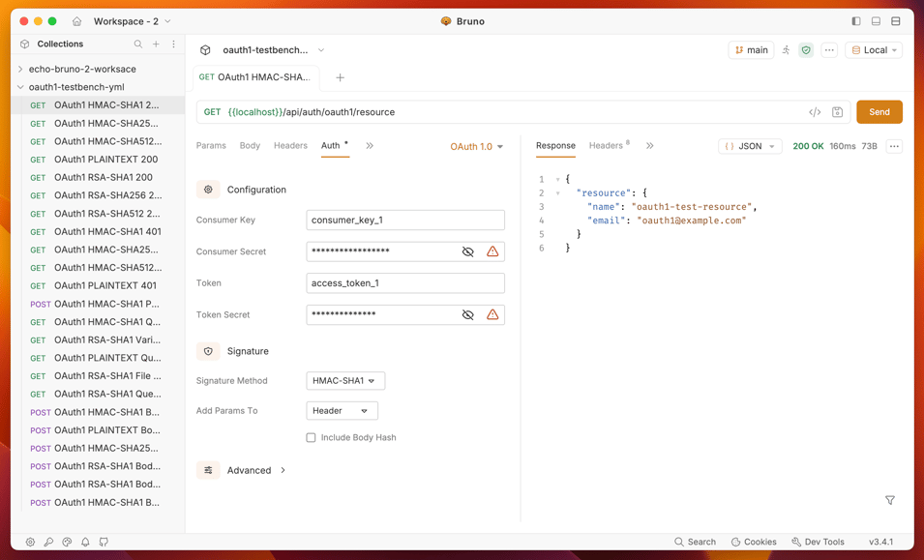Click the Configuration gear icon
The width and height of the screenshot is (924, 560).
point(208,190)
